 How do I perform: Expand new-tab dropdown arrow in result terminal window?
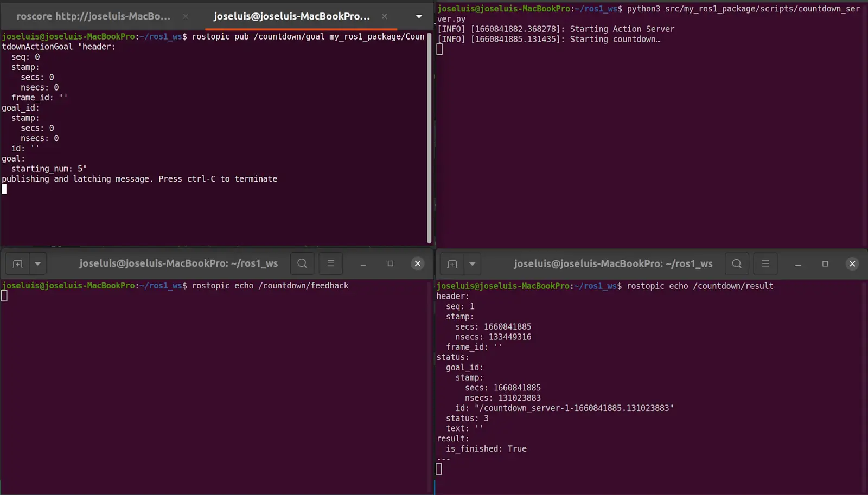point(473,264)
